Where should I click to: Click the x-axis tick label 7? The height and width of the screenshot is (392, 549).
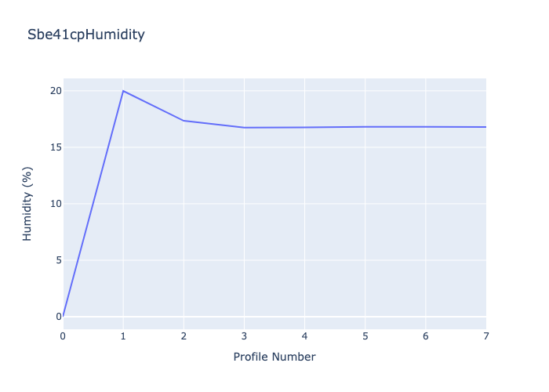(x=485, y=336)
